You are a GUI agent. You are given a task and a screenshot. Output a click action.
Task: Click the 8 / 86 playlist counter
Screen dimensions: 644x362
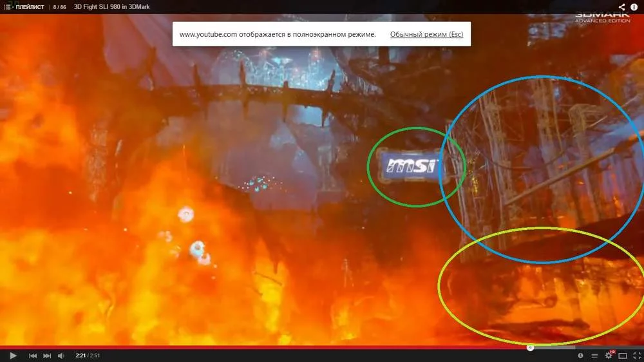(x=59, y=7)
